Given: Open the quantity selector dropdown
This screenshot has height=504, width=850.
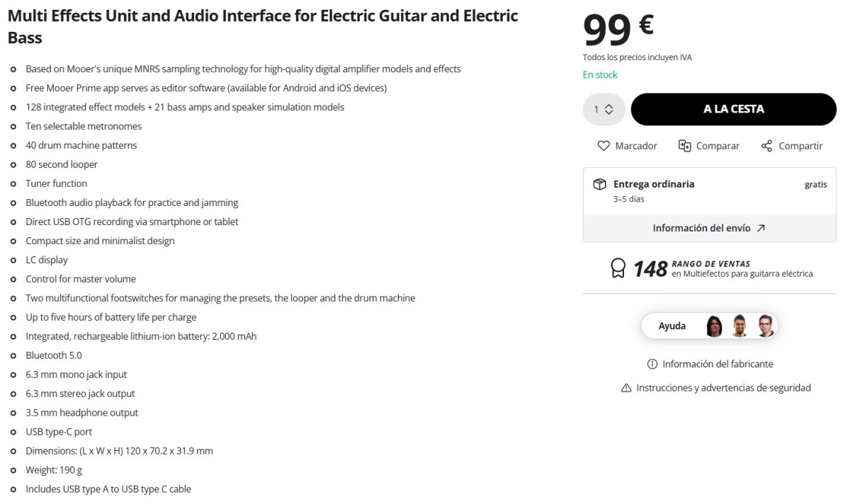Looking at the screenshot, I should [604, 110].
